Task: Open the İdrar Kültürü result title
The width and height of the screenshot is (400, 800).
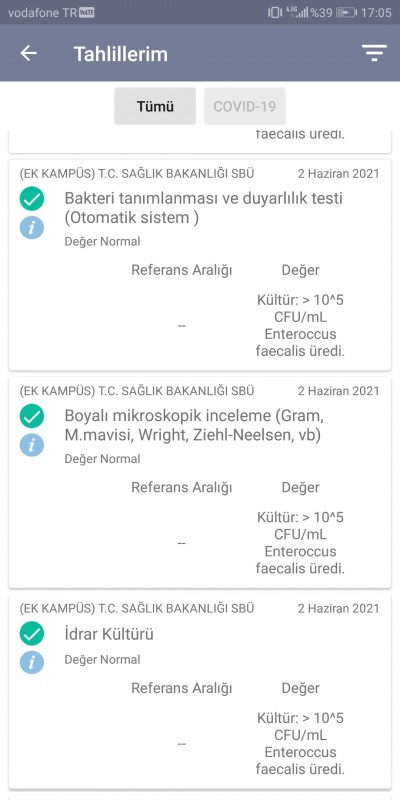Action: [109, 634]
